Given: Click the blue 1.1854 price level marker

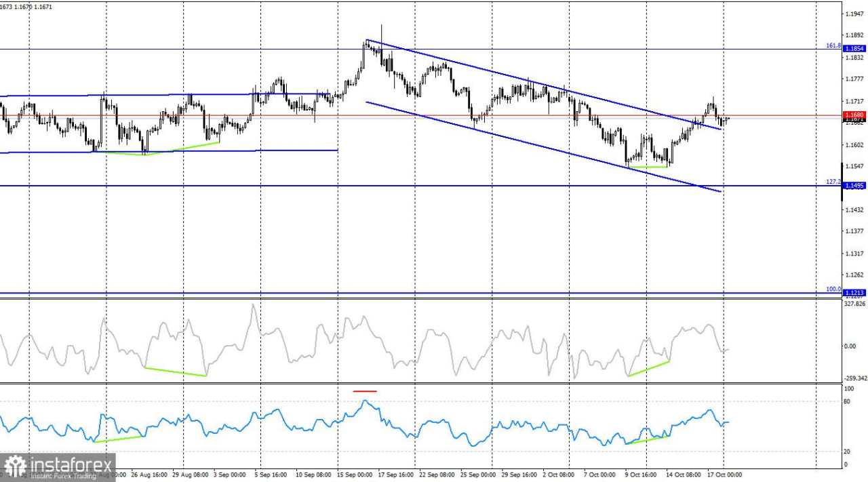Looking at the screenshot, I should click(853, 48).
